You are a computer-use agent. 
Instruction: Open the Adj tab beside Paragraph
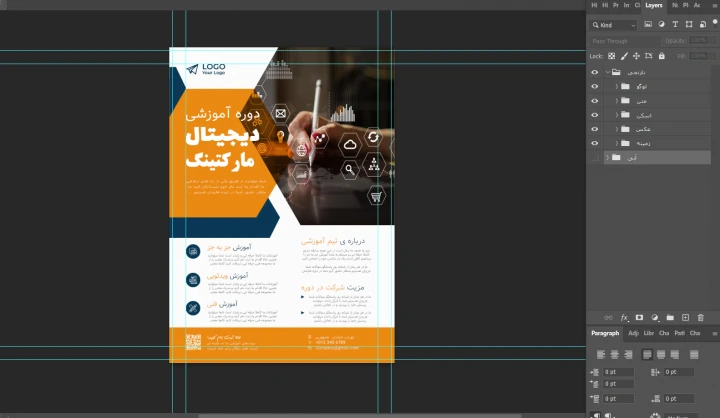633,333
